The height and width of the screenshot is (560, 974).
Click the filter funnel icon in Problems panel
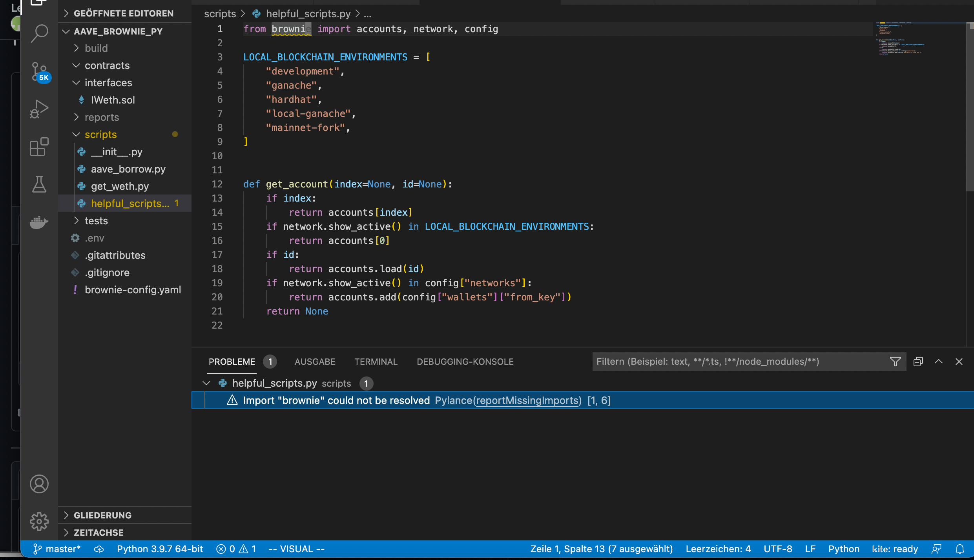(x=896, y=362)
